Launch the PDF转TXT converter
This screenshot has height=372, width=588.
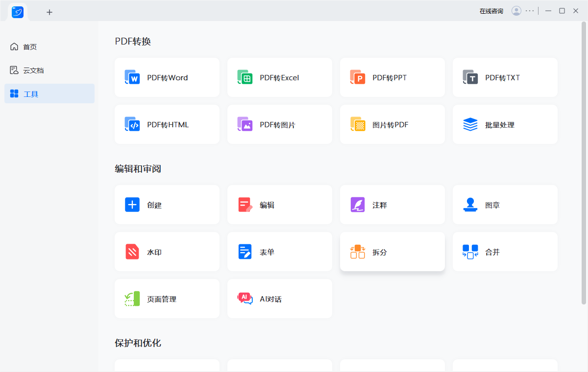(x=505, y=77)
